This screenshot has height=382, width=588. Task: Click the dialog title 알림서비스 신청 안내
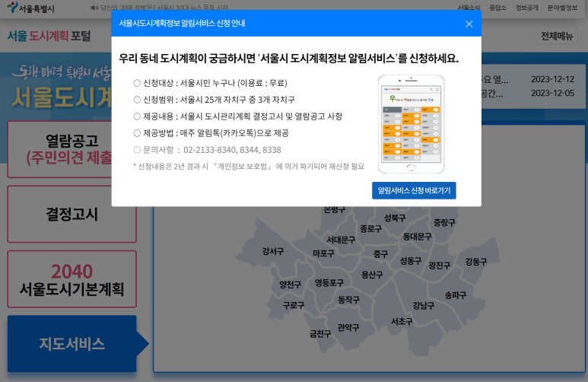182,24
